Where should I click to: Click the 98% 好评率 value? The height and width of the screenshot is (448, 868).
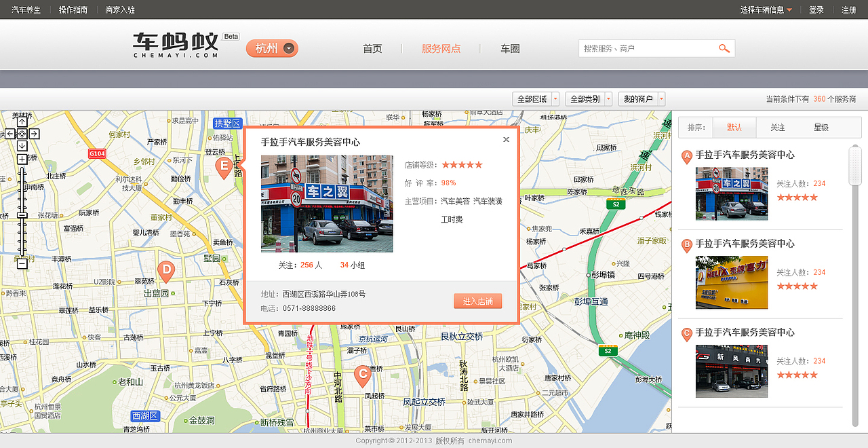pyautogui.click(x=449, y=183)
